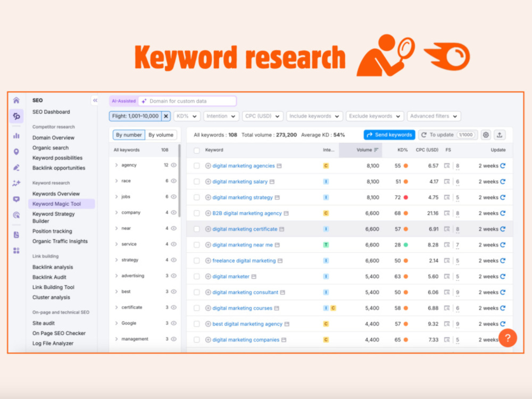Screen dimensions: 532x399
Task: Refresh the digital marketing agencies row
Action: point(503,165)
